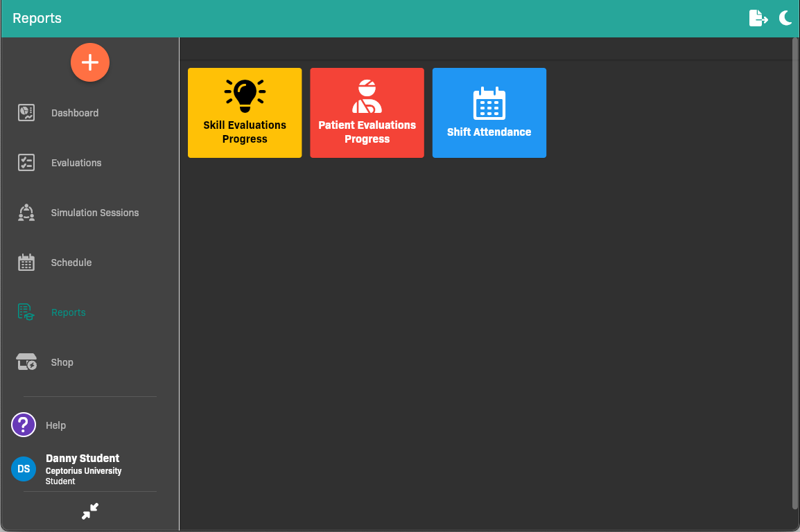Click the logout icon in header
This screenshot has width=800, height=532.
tap(758, 18)
